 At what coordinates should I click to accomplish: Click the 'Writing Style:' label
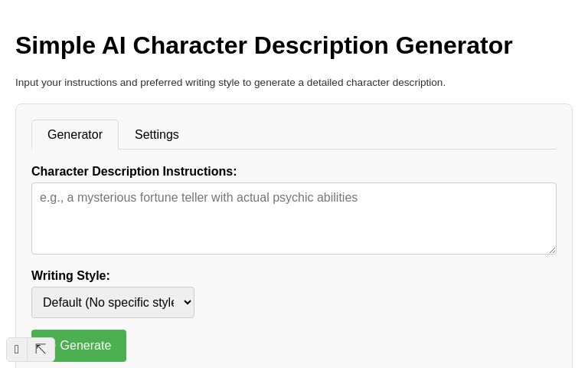pyautogui.click(x=70, y=276)
